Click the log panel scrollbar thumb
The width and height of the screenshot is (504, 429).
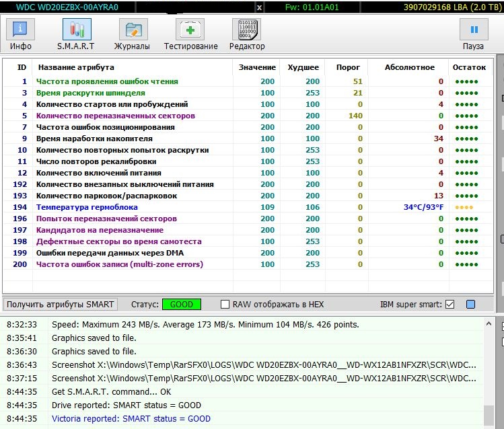[x=489, y=415]
